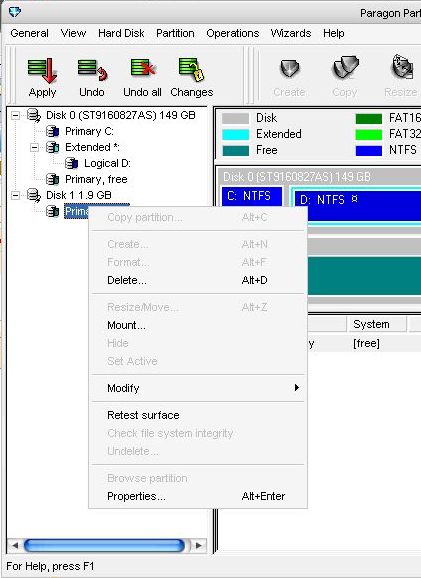Collapse the Disk 0 tree node
421x578 pixels.
point(15,115)
